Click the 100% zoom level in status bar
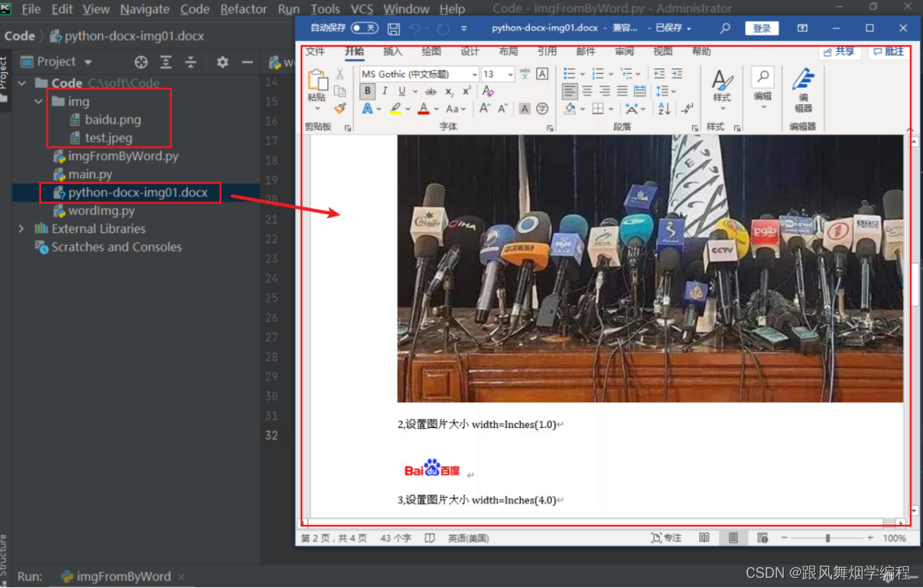Viewport: 923px width, 588px height. coord(894,538)
